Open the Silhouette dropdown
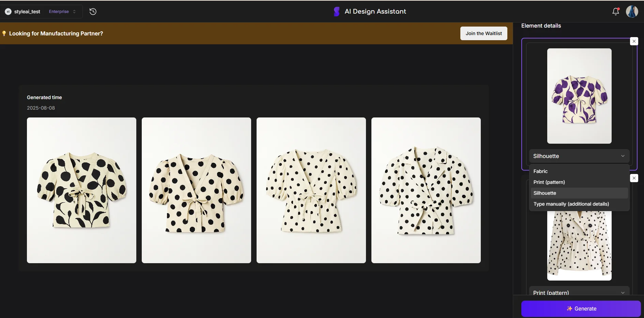Image resolution: width=644 pixels, height=318 pixels. click(579, 156)
